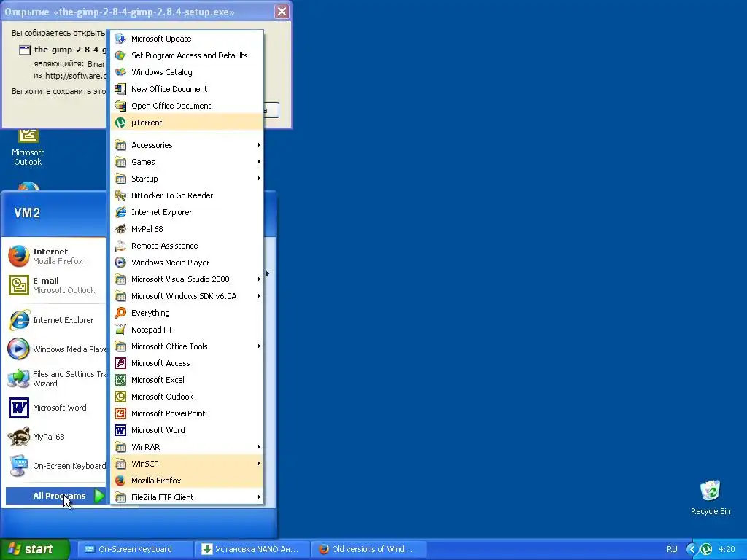This screenshot has width=747, height=560.
Task: Open the Startup folder entry
Action: point(187,178)
